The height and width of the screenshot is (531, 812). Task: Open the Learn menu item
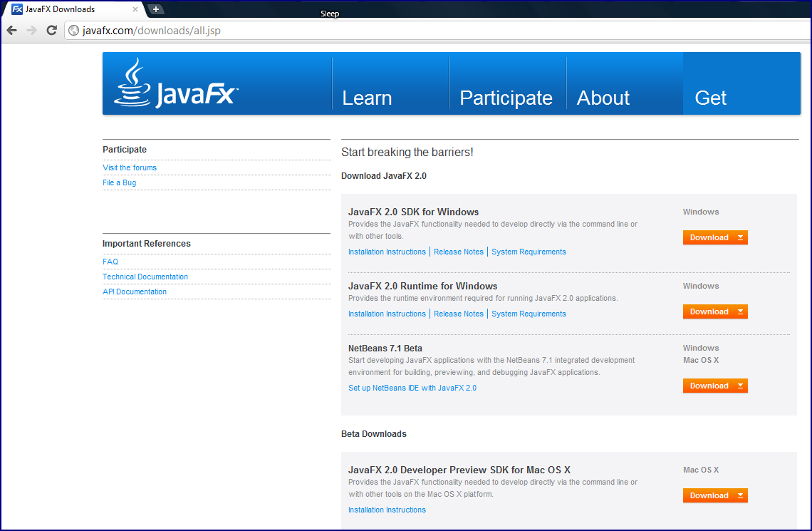click(x=367, y=98)
